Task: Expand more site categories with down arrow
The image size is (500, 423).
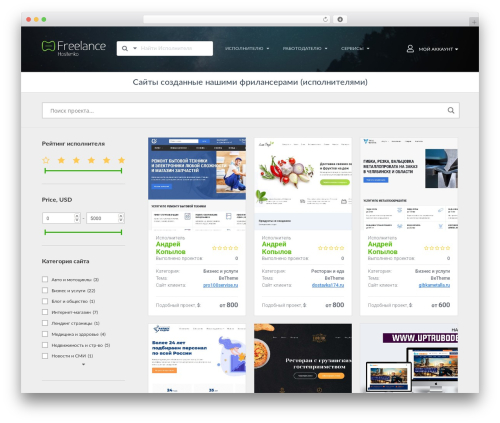Action: (83, 364)
